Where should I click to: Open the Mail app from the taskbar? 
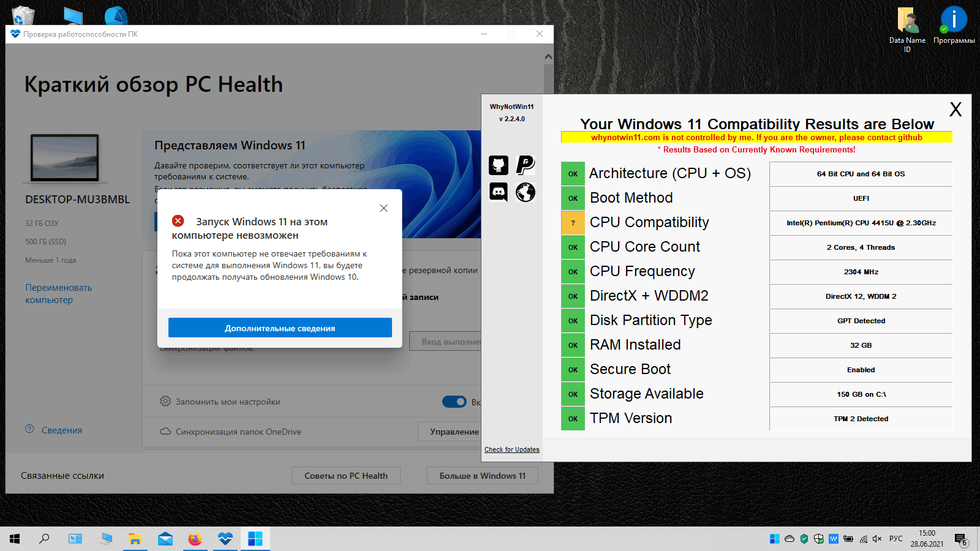coord(165,539)
